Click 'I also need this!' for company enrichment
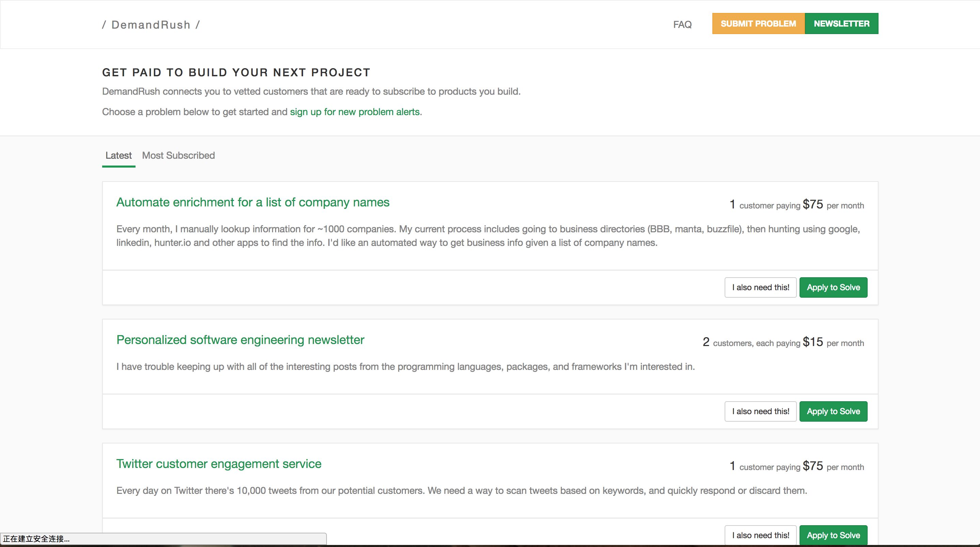 760,287
